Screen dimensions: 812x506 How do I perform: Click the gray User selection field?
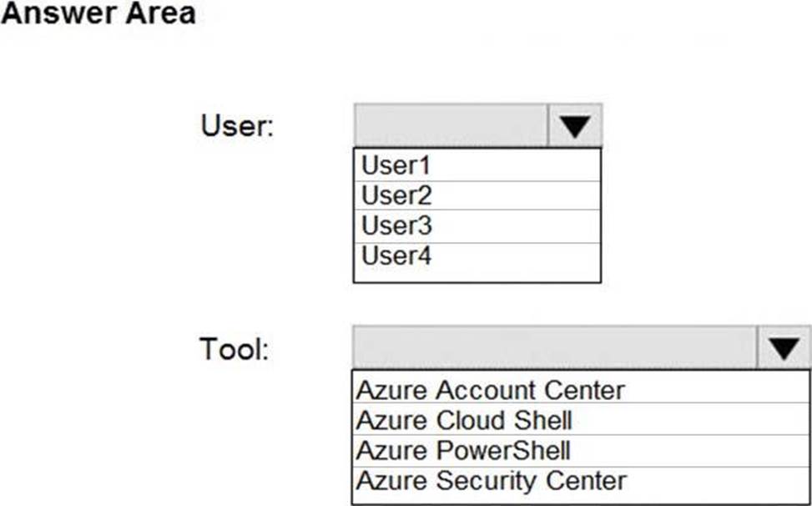451,126
